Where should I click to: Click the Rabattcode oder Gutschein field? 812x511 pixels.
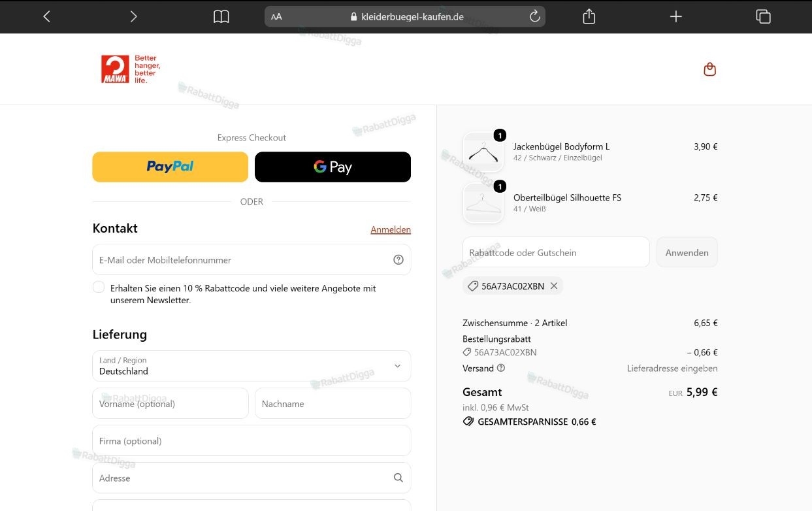pos(556,252)
